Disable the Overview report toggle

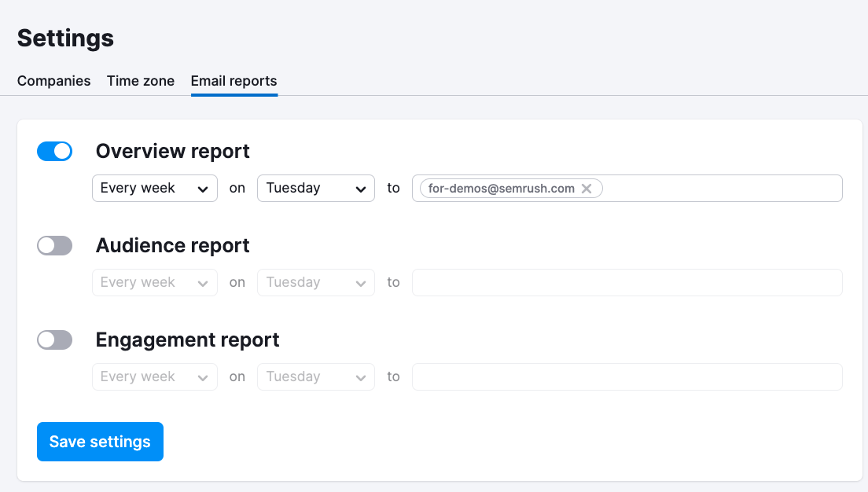pyautogui.click(x=54, y=152)
